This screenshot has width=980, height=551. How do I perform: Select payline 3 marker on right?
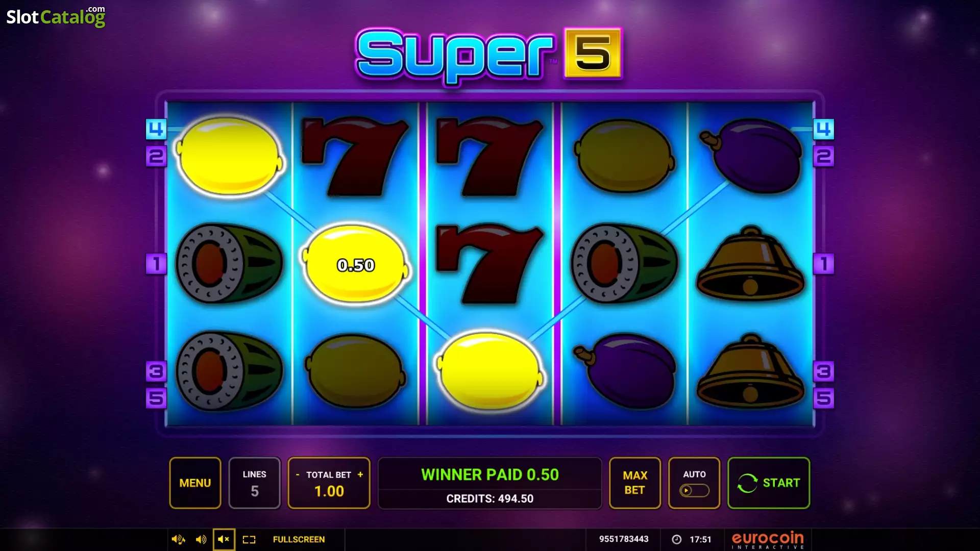[x=823, y=371]
